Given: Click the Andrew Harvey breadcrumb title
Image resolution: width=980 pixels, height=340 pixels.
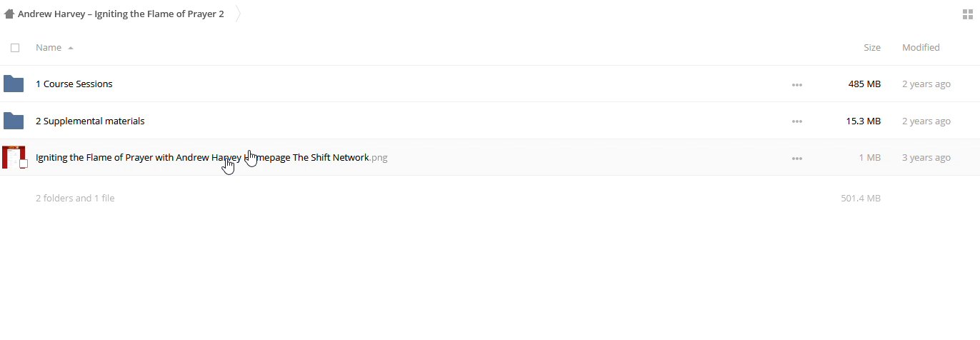Looking at the screenshot, I should coord(121,14).
